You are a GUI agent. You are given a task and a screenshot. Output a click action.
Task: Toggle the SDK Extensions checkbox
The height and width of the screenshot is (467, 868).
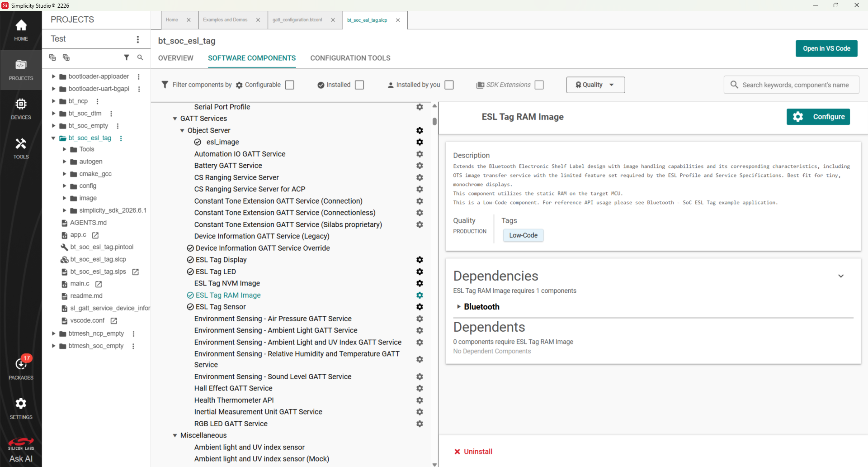point(539,85)
